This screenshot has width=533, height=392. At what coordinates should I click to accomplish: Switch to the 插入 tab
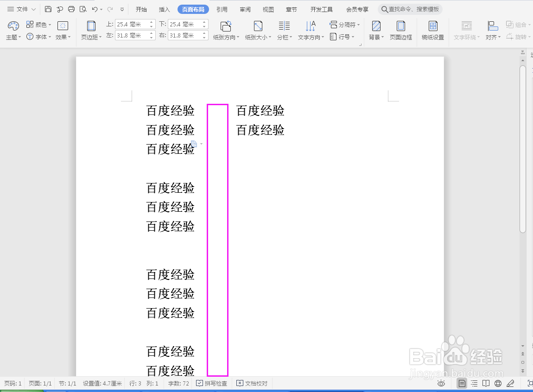coord(164,10)
